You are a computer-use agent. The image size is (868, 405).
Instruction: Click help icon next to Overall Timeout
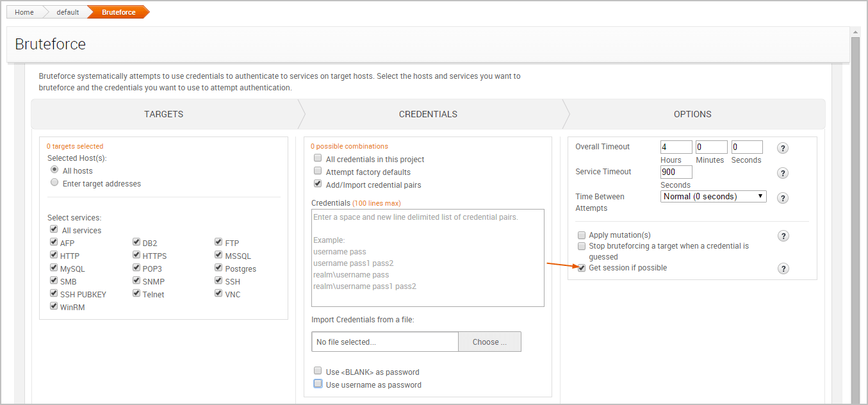coord(783,148)
